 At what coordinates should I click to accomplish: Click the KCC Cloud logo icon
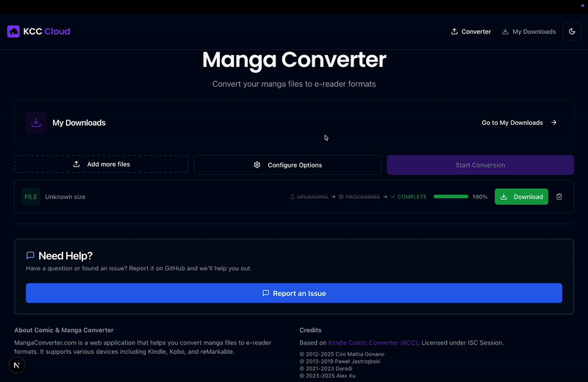click(13, 32)
